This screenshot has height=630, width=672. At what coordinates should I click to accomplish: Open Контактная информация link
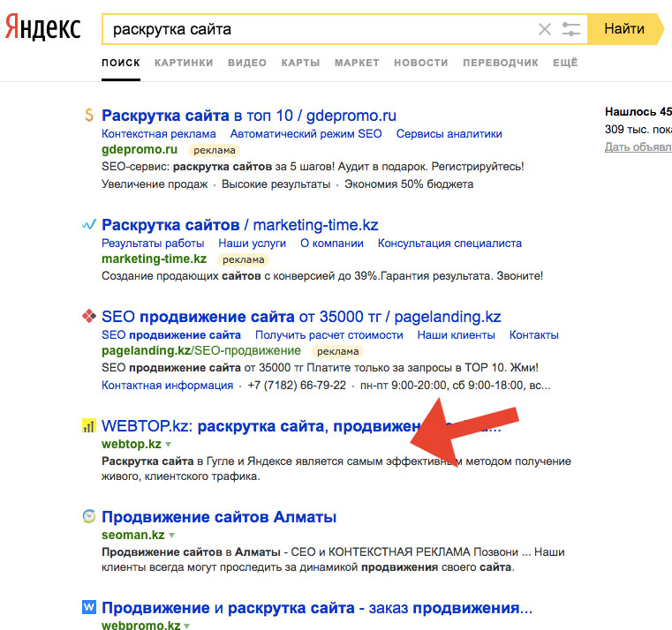point(167,385)
